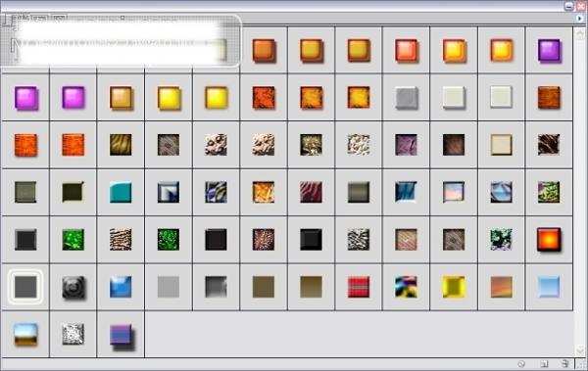Click the Delete Style trash icon

[x=565, y=363]
